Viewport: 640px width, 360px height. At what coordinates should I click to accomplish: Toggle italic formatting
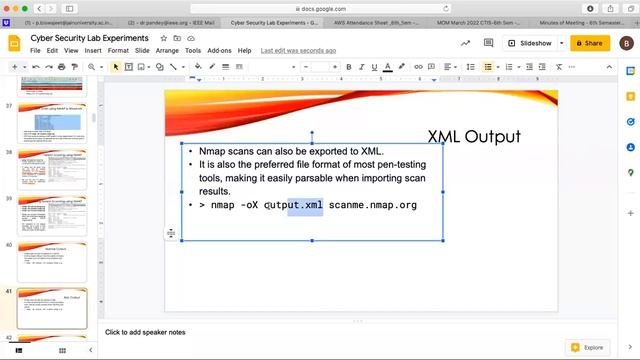[x=361, y=67]
